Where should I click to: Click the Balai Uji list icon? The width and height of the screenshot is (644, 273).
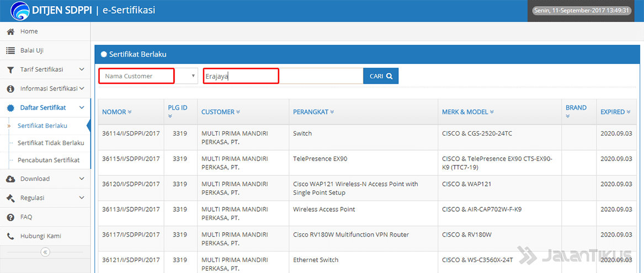(10, 51)
